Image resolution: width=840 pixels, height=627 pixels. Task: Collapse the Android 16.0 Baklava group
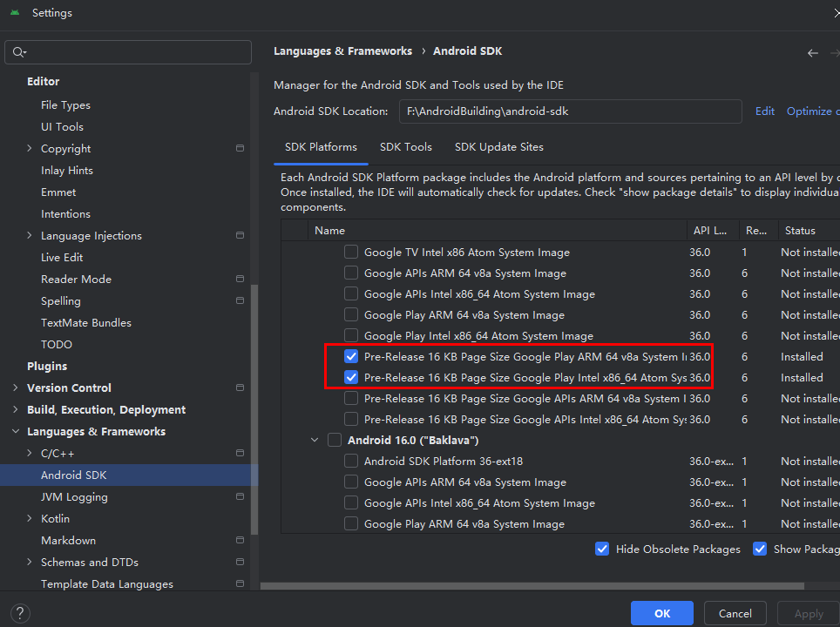[x=315, y=441]
